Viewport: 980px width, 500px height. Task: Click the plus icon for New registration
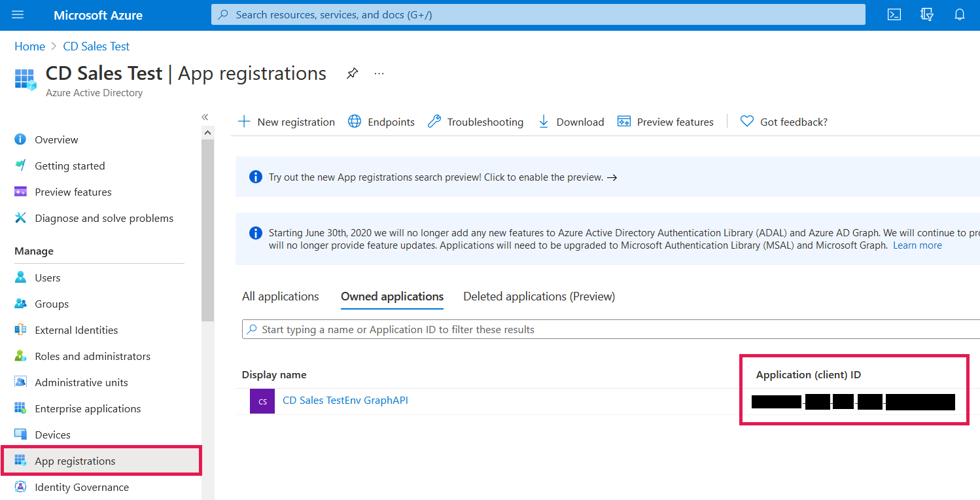tap(244, 122)
